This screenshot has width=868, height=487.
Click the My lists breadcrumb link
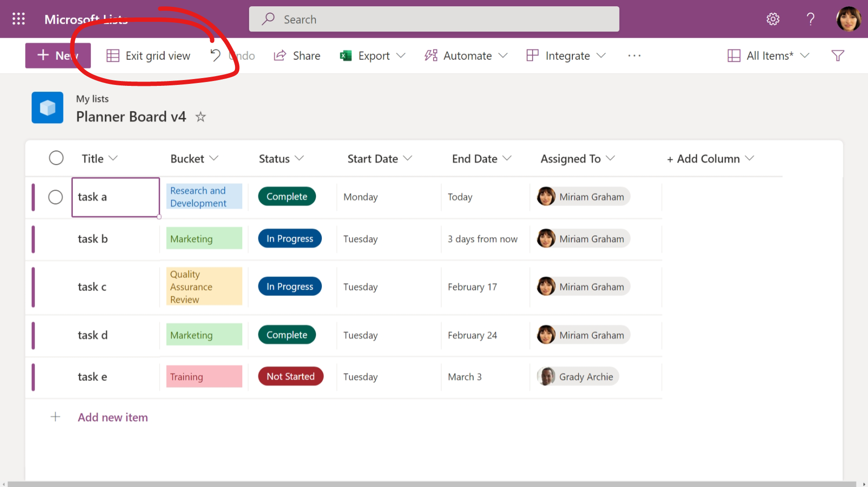click(92, 98)
